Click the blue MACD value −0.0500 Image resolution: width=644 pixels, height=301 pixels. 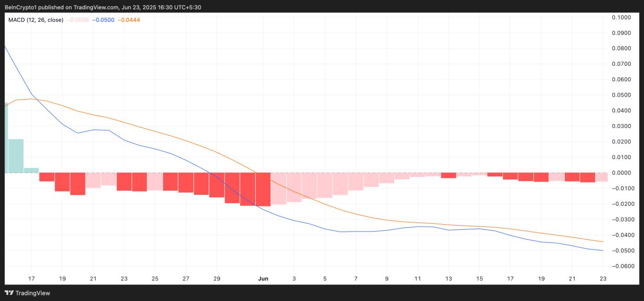pos(103,20)
